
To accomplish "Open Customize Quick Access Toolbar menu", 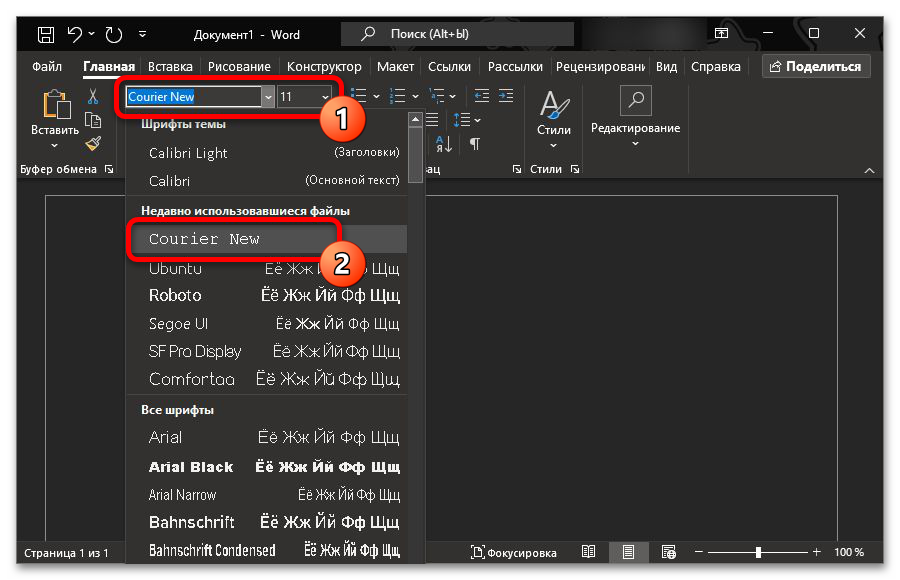I will (142, 34).
